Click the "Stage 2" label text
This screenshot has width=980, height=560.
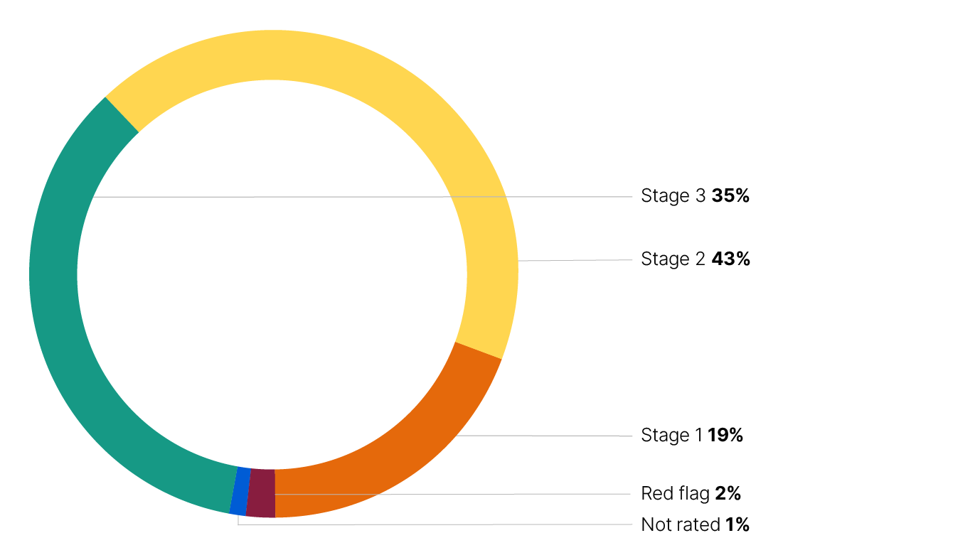click(x=673, y=259)
